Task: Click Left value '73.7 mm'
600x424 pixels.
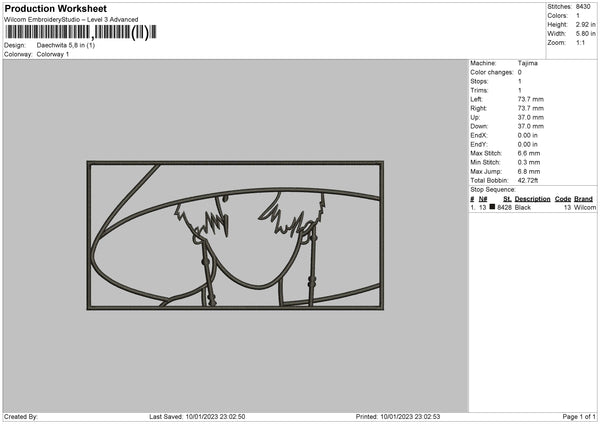Action: pos(531,99)
